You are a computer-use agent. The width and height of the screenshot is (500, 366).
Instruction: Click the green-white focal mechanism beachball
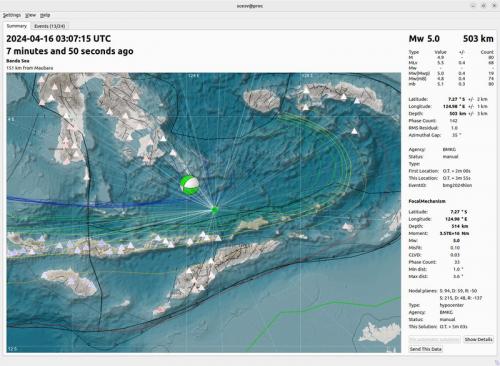(189, 185)
